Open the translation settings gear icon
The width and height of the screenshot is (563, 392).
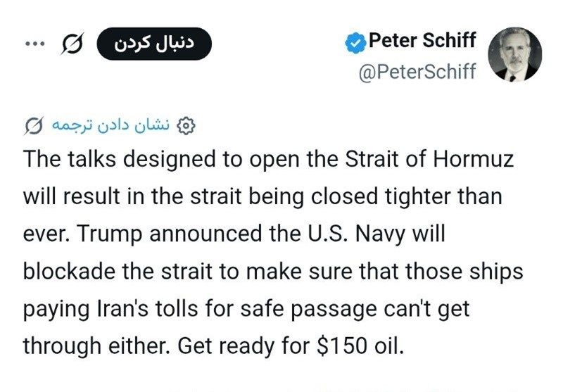tap(186, 126)
